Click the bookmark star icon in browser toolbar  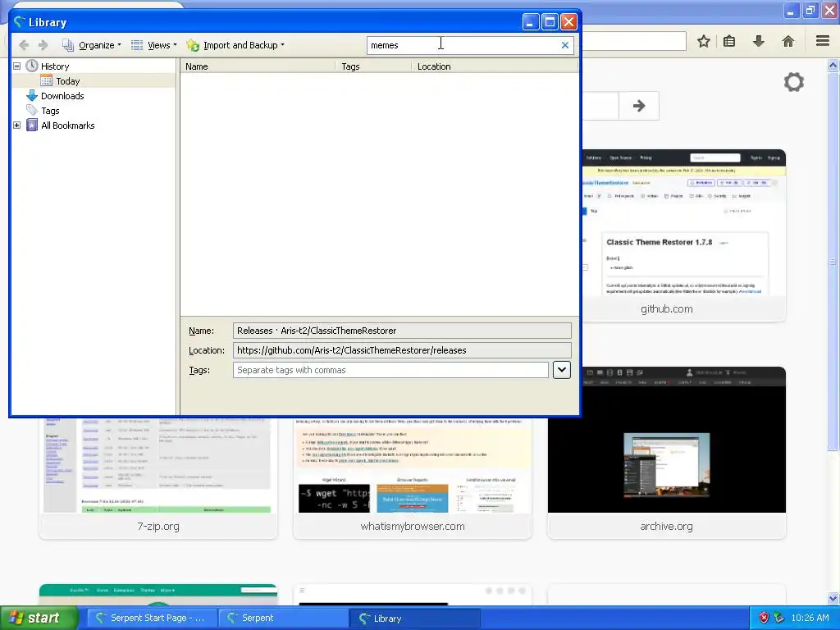(703, 41)
